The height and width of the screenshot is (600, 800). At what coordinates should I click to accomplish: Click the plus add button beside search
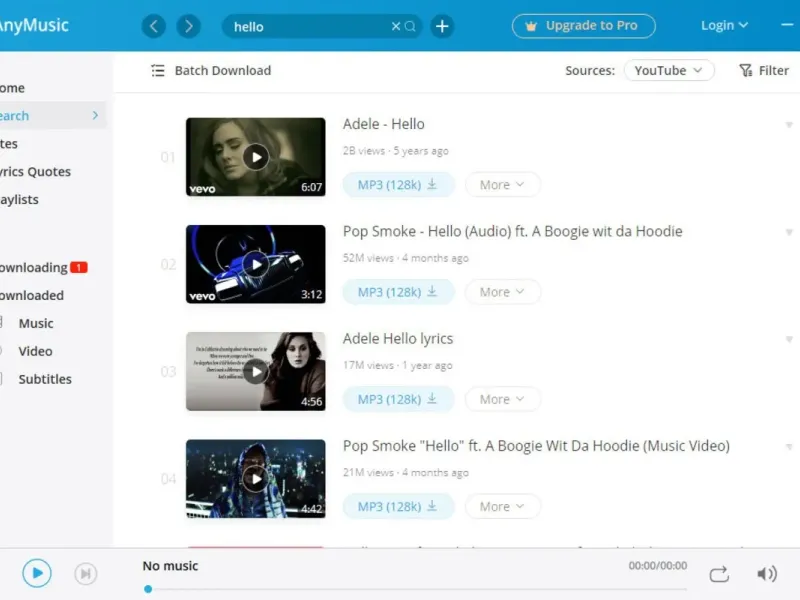pos(442,26)
